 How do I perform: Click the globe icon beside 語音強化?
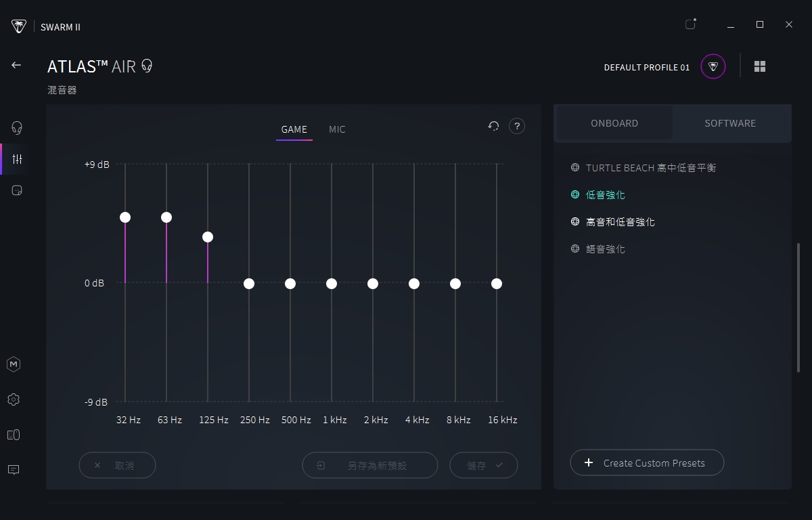pyautogui.click(x=575, y=248)
